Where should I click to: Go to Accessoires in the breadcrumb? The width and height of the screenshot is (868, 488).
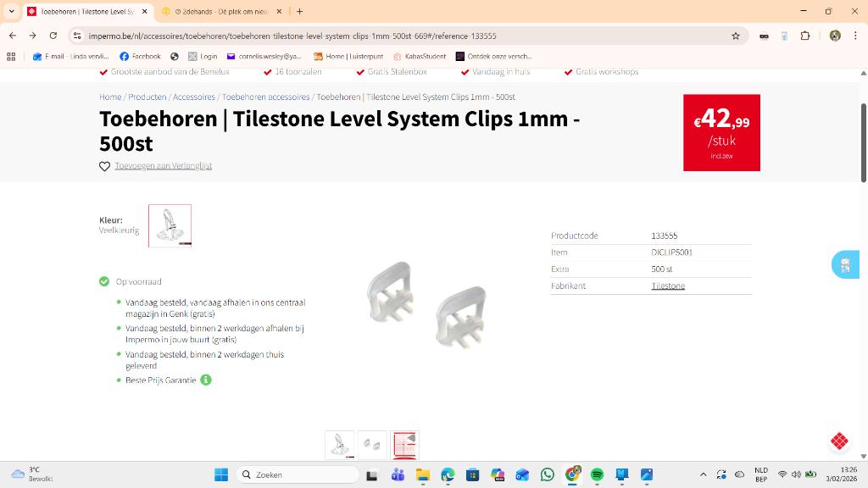[x=194, y=97]
